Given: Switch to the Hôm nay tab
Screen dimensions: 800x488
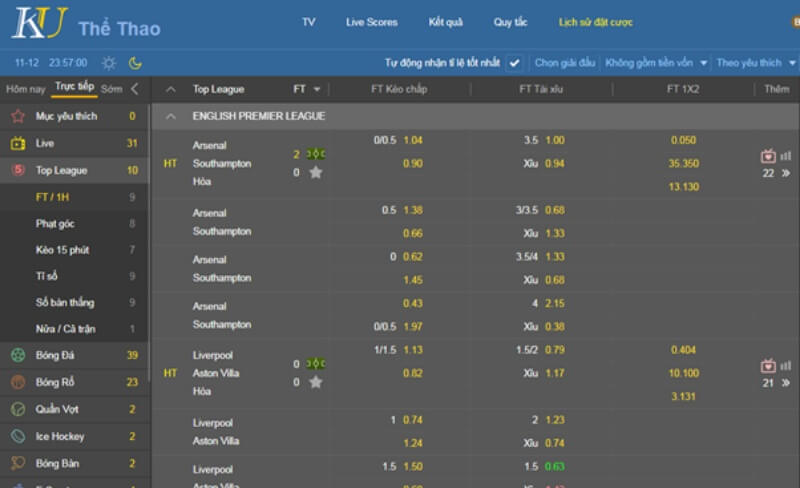Looking at the screenshot, I should [x=26, y=89].
